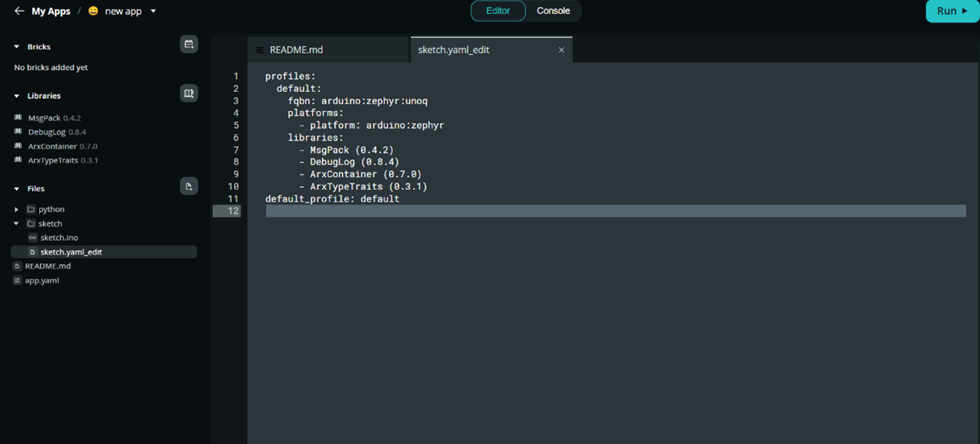Click the app.yaml file icon
The height and width of the screenshot is (444, 980).
(x=17, y=280)
